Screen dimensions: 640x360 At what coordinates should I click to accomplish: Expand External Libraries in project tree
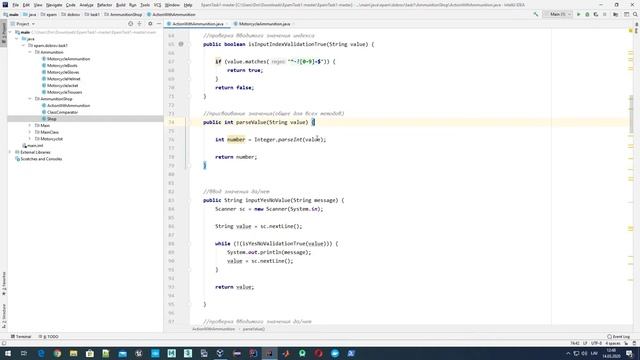(10, 152)
